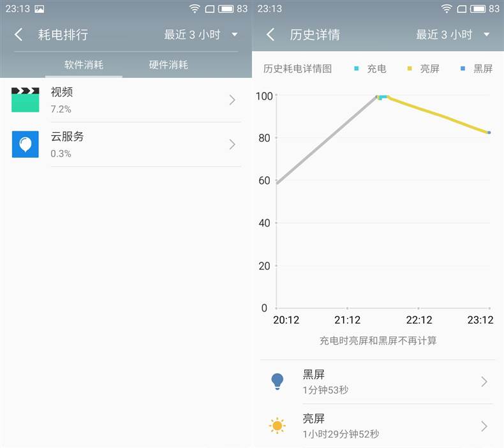Tap the 亮屏 legend color square
This screenshot has height=448, width=504.
click(x=410, y=68)
